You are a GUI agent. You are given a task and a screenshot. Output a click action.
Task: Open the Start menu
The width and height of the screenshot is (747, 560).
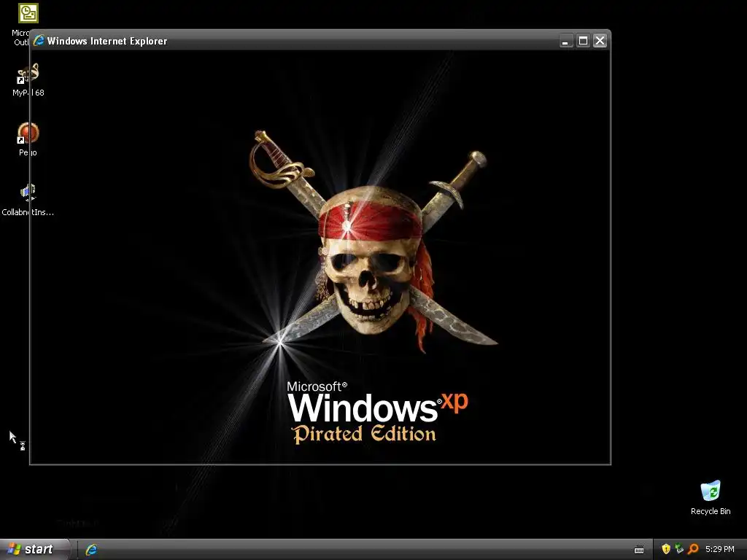coord(34,549)
